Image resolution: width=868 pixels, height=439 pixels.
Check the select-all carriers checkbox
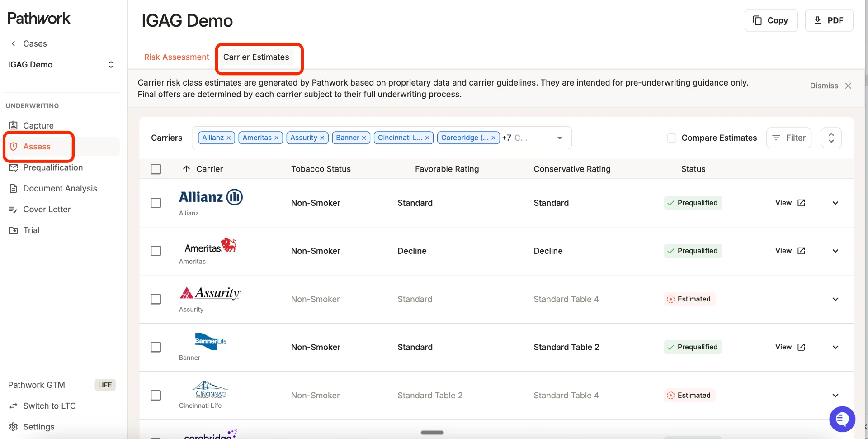156,169
